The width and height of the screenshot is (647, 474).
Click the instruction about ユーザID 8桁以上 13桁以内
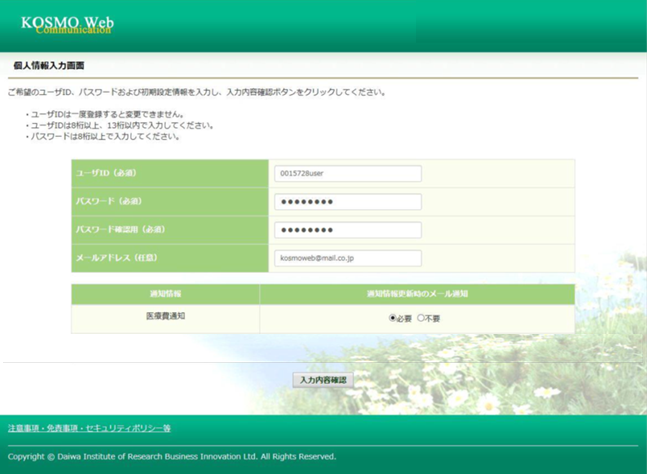click(x=124, y=125)
